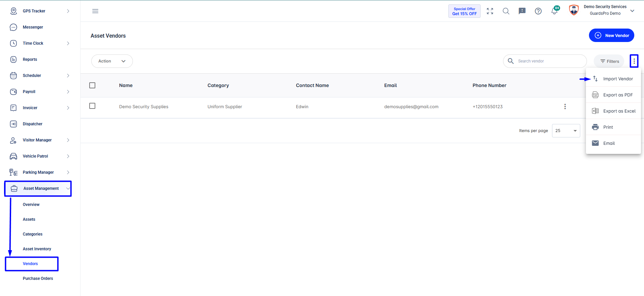Select Export as Excel option
Screen dimensions: 644x296
(x=613, y=111)
